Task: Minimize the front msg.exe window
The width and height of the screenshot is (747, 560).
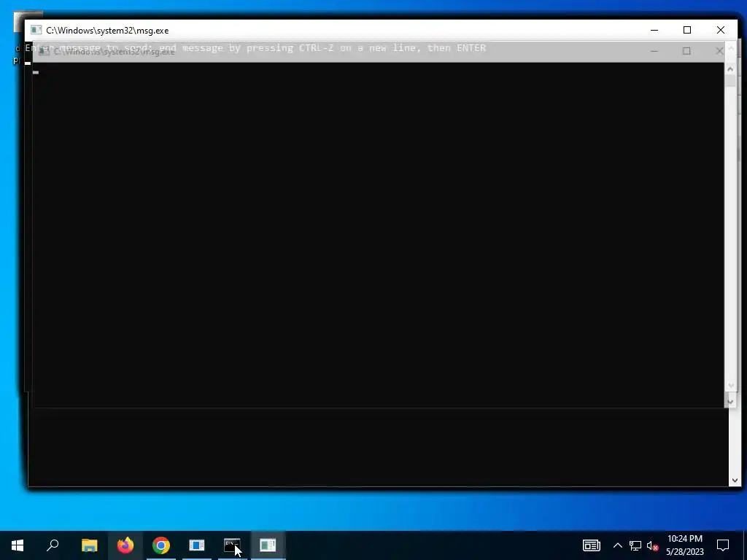Action: [654, 30]
